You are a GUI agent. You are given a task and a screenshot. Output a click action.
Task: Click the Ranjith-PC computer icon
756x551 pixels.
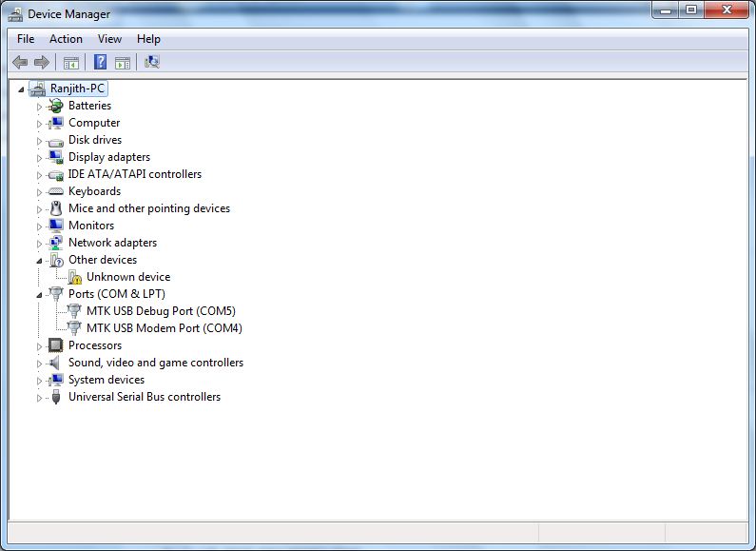[38, 89]
